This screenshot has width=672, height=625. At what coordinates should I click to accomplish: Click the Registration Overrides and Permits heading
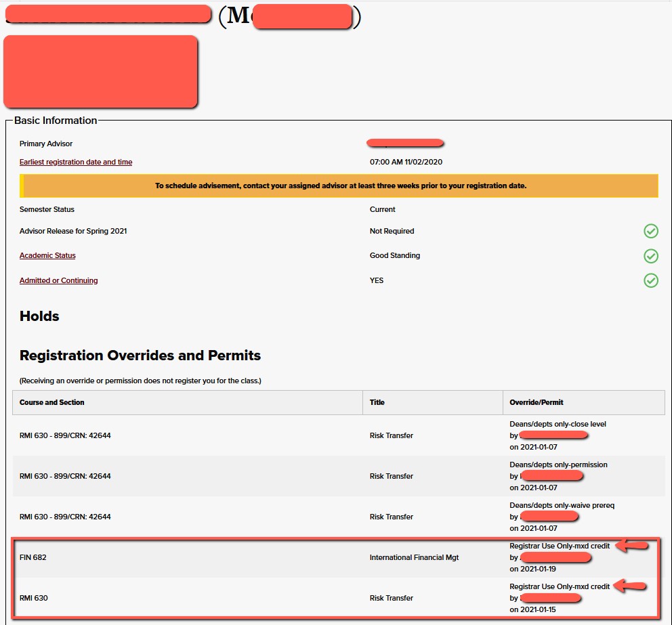pos(140,355)
